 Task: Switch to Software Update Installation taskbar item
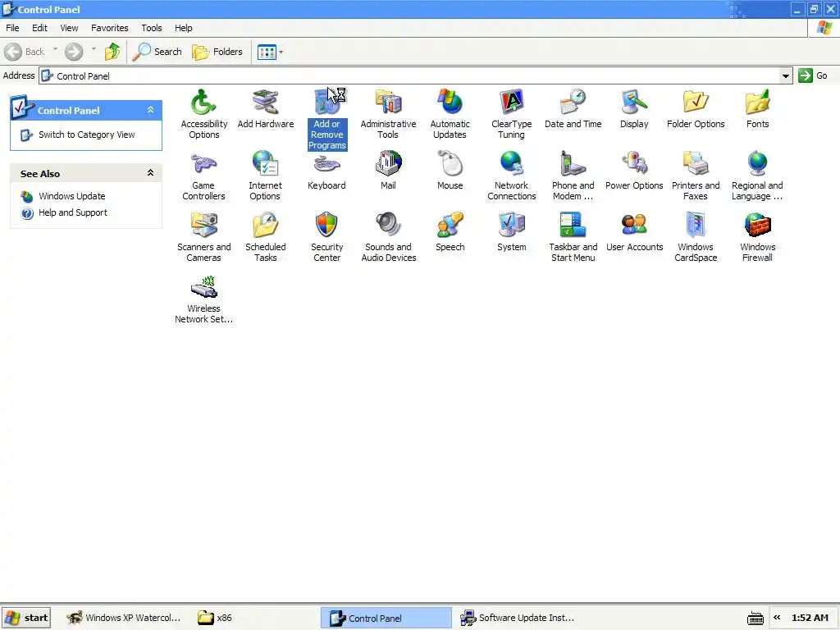pos(518,618)
